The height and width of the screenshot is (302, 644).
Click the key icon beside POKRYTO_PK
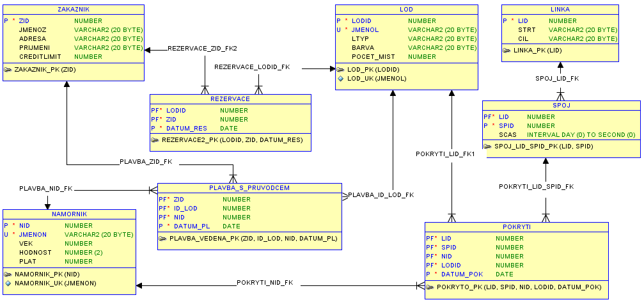coord(430,287)
